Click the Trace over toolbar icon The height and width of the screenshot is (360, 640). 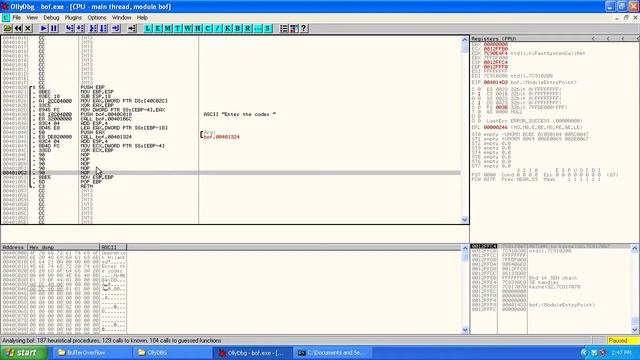[x=103, y=28]
